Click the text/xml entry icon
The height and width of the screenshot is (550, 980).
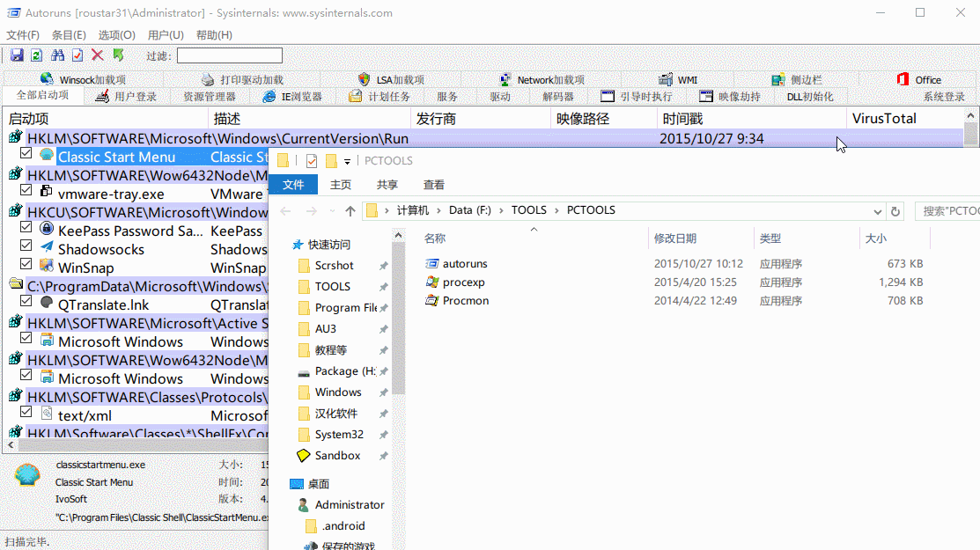[x=47, y=414]
